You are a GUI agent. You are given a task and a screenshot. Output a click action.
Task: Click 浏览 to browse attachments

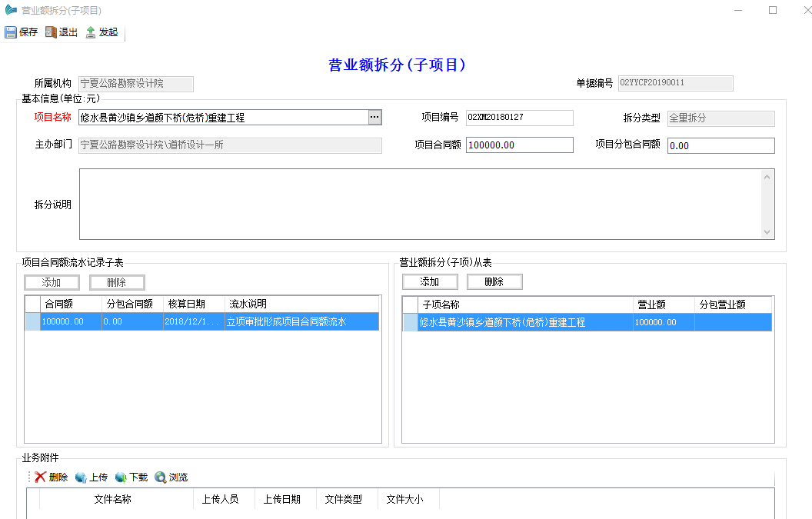pos(171,477)
